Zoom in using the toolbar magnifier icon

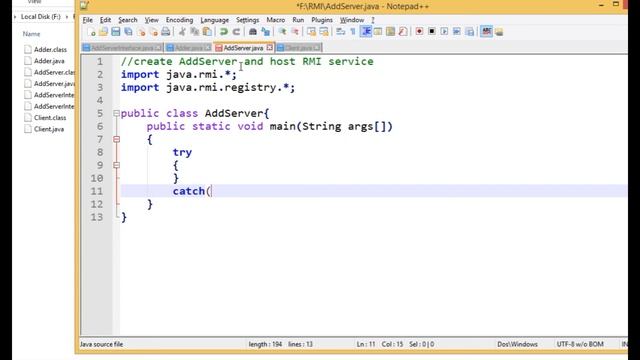coord(282,32)
